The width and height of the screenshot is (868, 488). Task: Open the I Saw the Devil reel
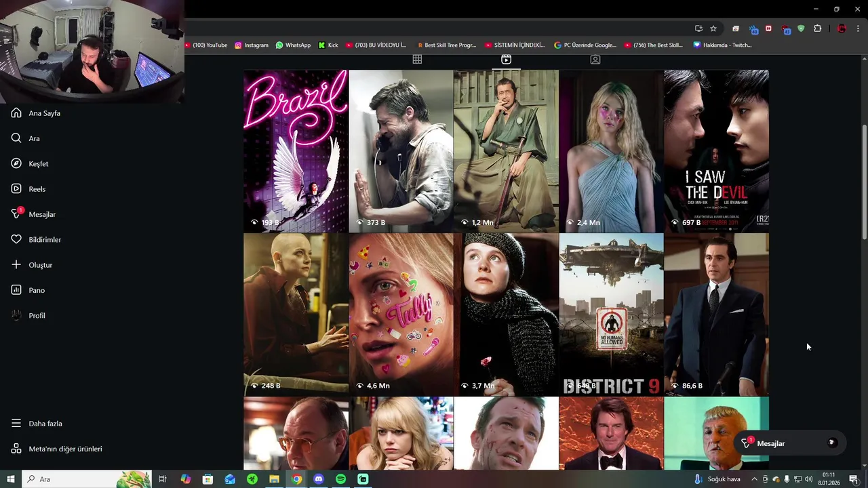click(716, 151)
